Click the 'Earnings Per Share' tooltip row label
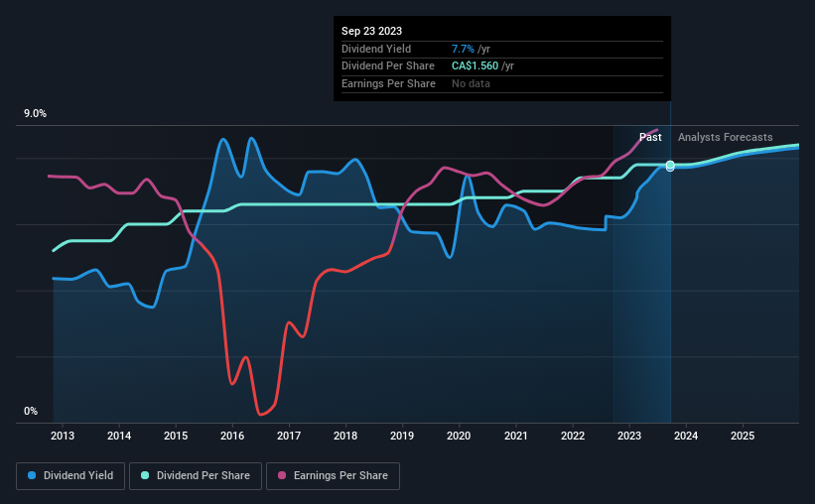Image resolution: width=815 pixels, height=504 pixels. point(388,83)
